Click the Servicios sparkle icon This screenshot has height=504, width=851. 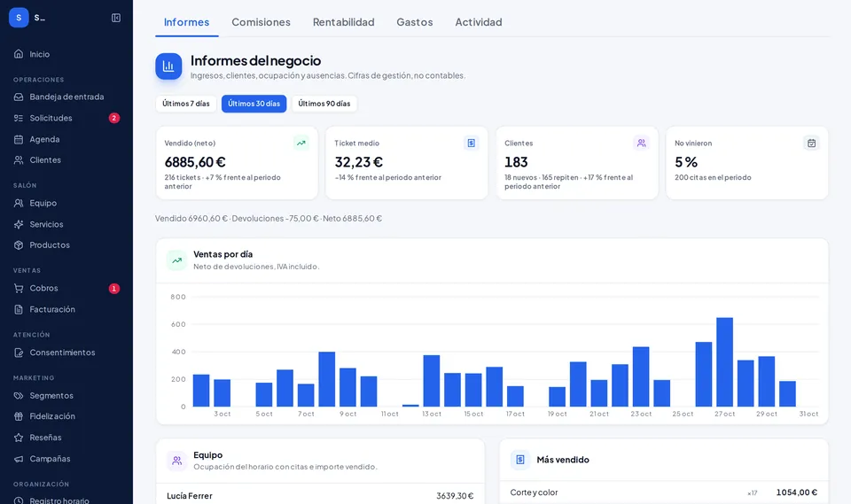pyautogui.click(x=19, y=224)
